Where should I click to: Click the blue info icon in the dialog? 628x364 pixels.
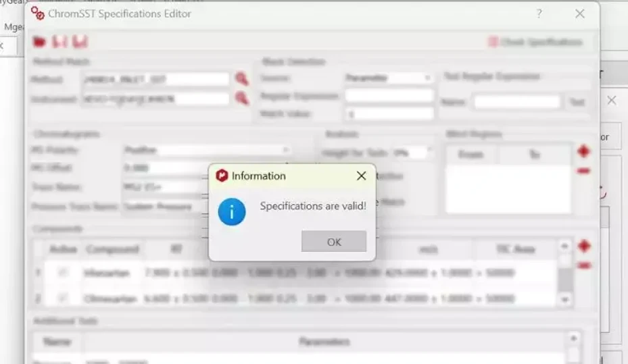(231, 212)
